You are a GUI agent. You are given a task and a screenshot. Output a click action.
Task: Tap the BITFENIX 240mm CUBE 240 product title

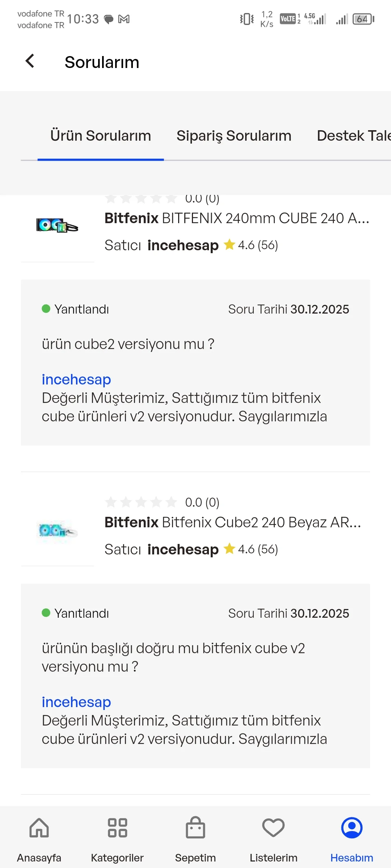[237, 218]
